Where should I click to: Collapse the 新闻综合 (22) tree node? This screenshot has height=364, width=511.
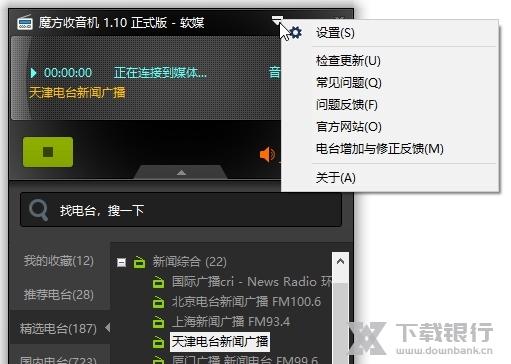point(122,262)
